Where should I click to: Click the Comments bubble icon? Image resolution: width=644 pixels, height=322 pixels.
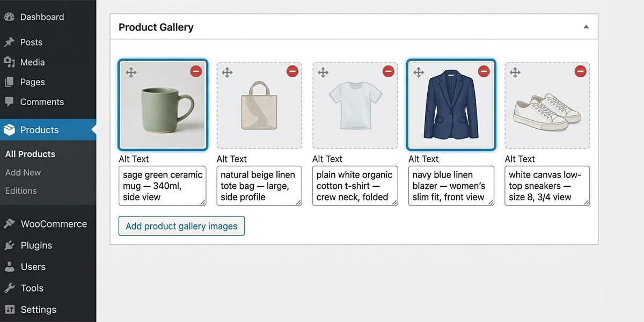tap(9, 101)
